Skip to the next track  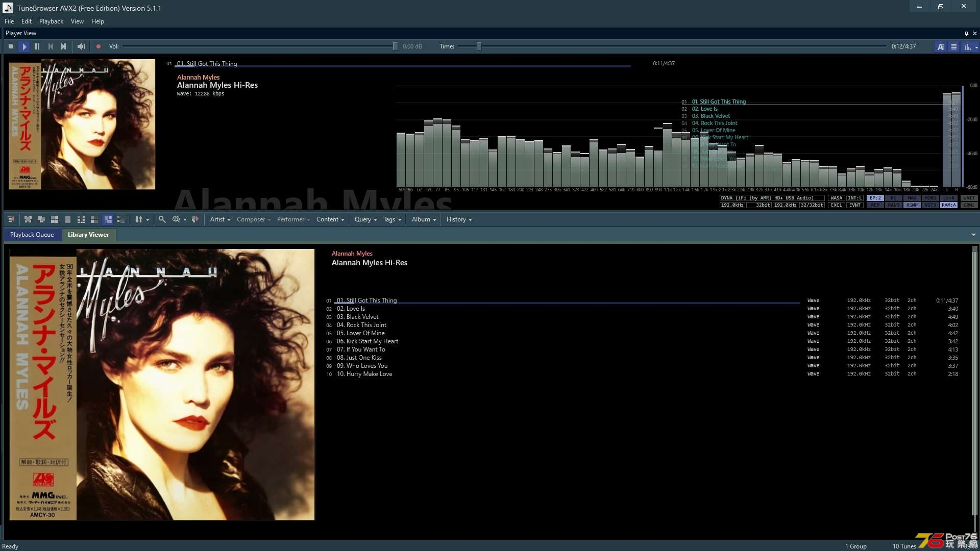click(x=64, y=46)
